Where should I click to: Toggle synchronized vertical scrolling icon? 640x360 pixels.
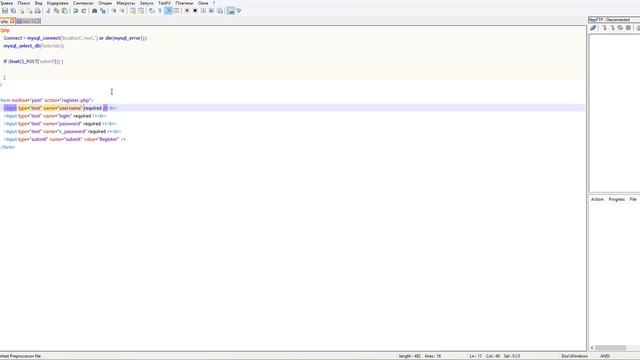click(x=133, y=11)
